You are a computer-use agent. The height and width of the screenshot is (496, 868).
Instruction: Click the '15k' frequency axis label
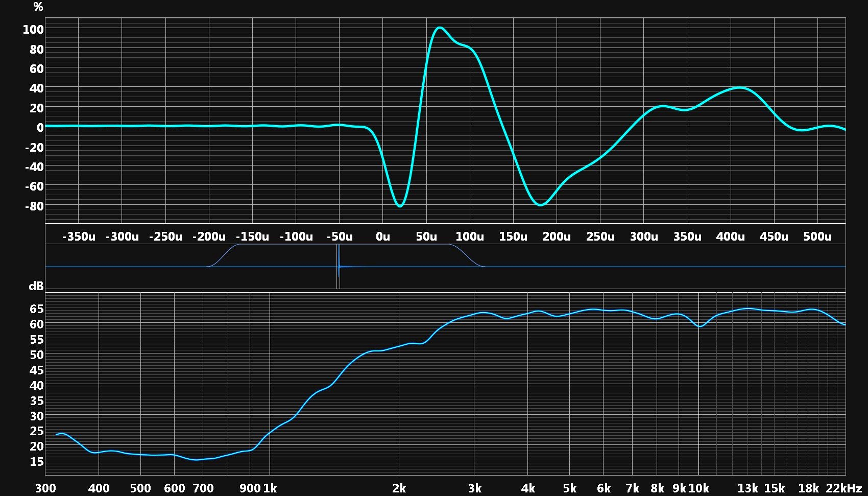coord(775,488)
